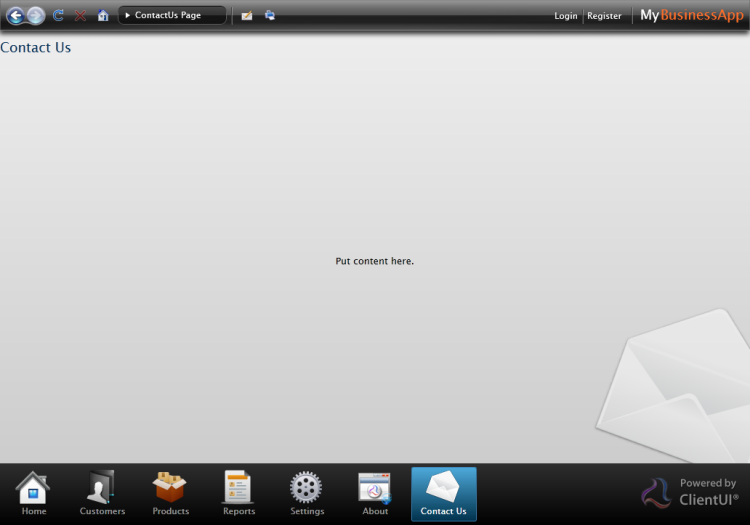The height and width of the screenshot is (525, 750).
Task: Click the ContactUs Page address box
Action: click(x=172, y=15)
